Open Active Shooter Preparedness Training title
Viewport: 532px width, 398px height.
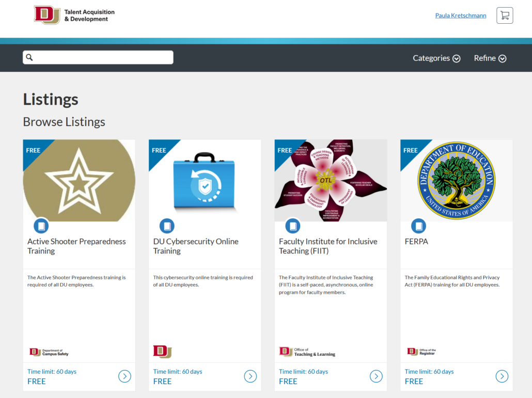tap(76, 246)
